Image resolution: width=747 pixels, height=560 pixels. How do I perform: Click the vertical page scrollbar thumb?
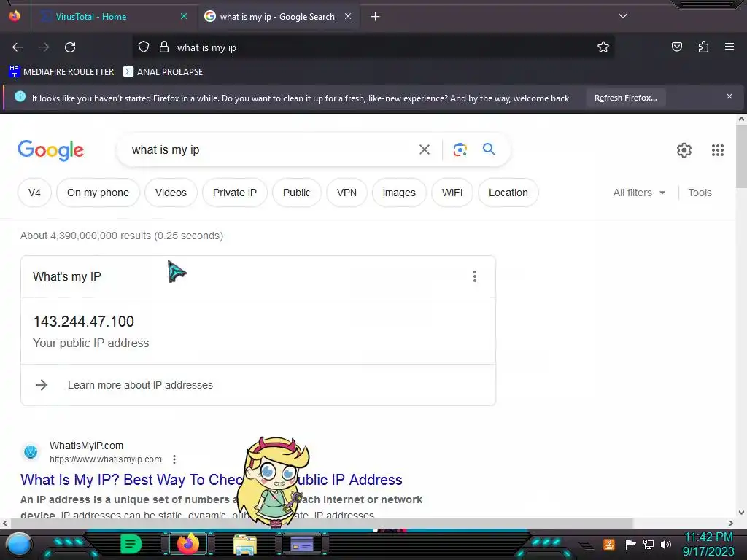(741, 157)
